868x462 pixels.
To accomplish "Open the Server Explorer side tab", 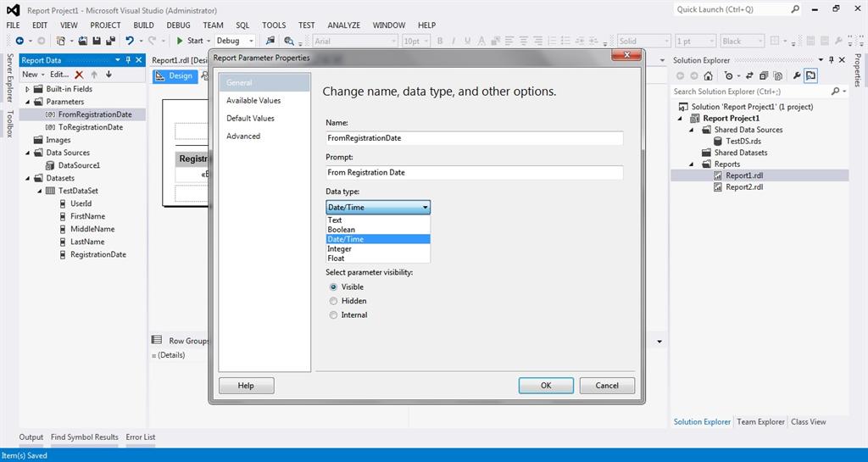I will [9, 77].
